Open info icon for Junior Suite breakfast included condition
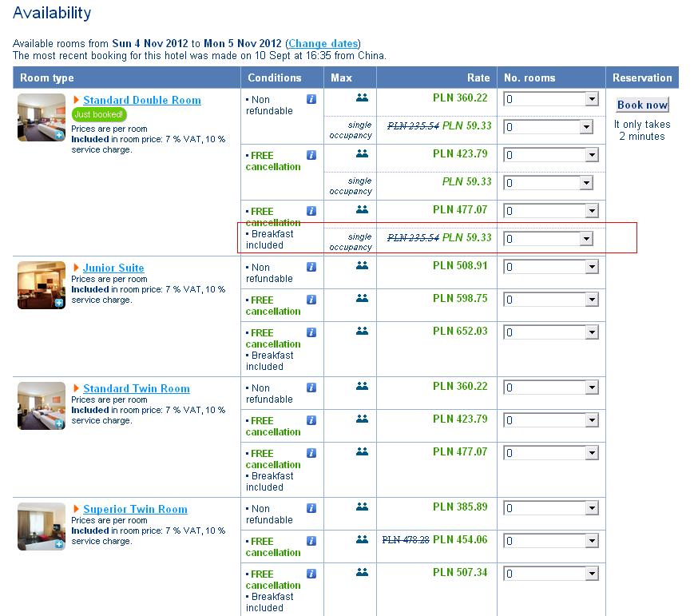 tap(311, 332)
